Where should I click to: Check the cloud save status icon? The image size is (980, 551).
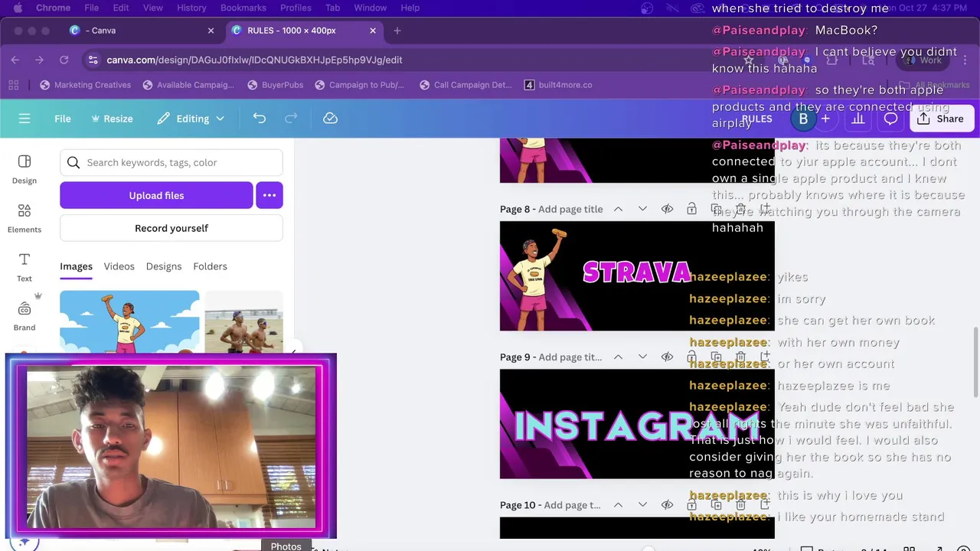point(330,119)
